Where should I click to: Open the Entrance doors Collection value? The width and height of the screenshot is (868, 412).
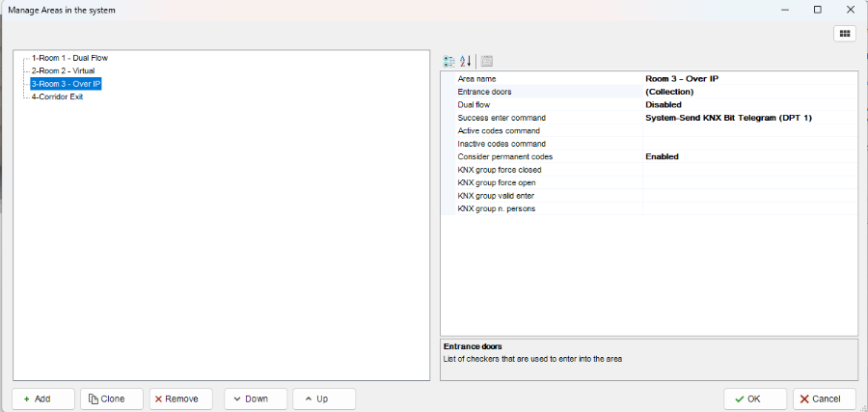748,92
